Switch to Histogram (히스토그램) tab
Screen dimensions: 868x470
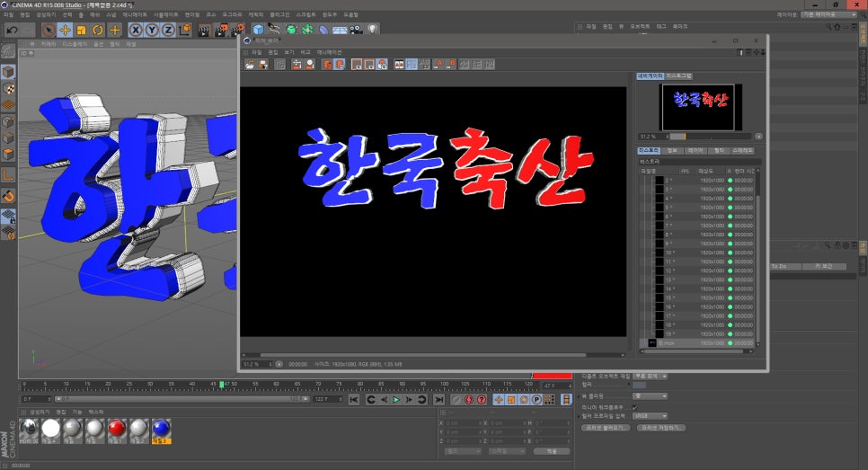click(678, 75)
